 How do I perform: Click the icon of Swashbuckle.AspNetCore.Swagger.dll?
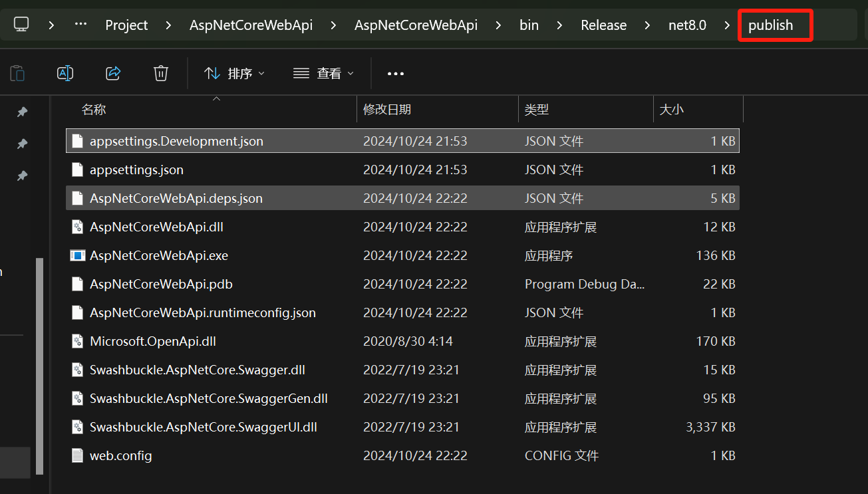(x=78, y=370)
